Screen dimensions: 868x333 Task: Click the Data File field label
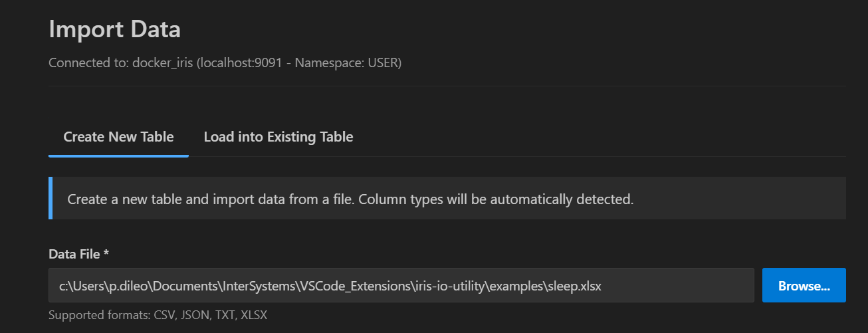pyautogui.click(x=74, y=253)
